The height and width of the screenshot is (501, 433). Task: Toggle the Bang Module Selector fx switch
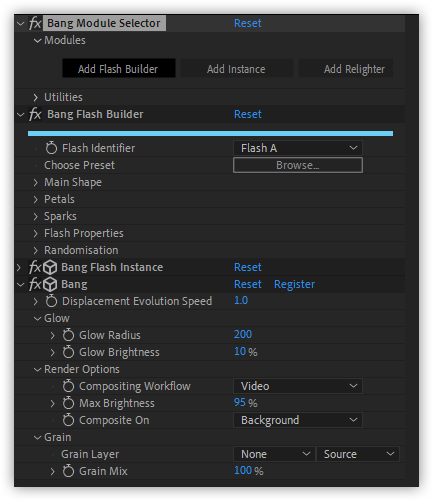coord(35,23)
